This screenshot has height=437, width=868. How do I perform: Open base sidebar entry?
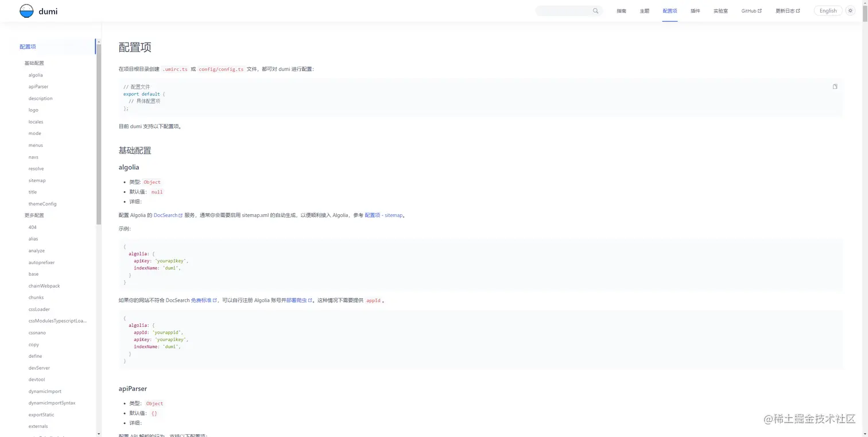tap(34, 274)
